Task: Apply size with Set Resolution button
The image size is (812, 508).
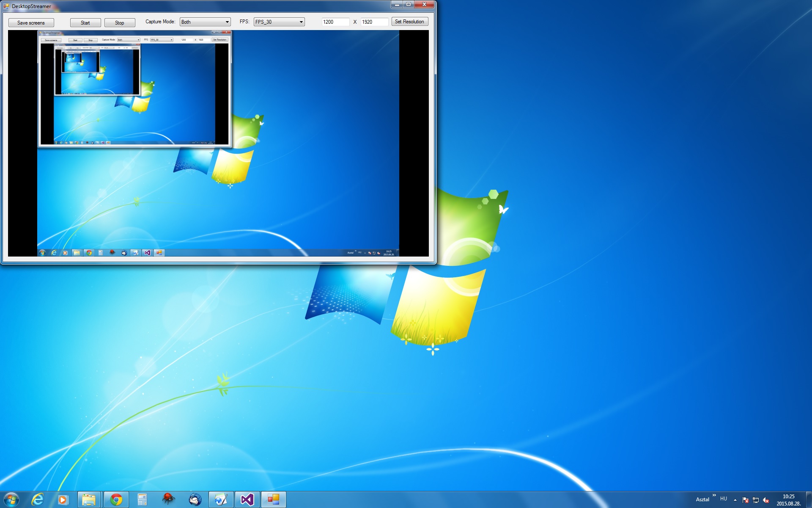Action: pos(410,22)
